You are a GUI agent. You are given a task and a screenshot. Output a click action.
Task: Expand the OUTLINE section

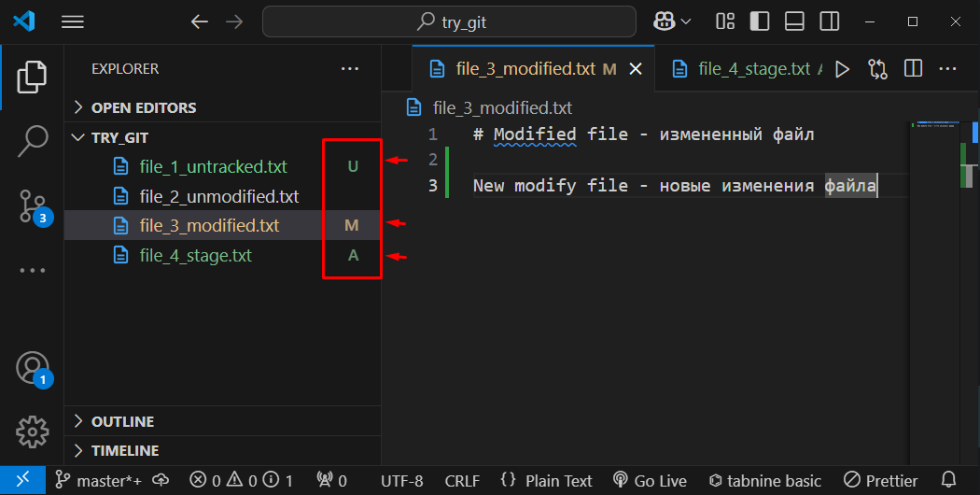coord(122,421)
